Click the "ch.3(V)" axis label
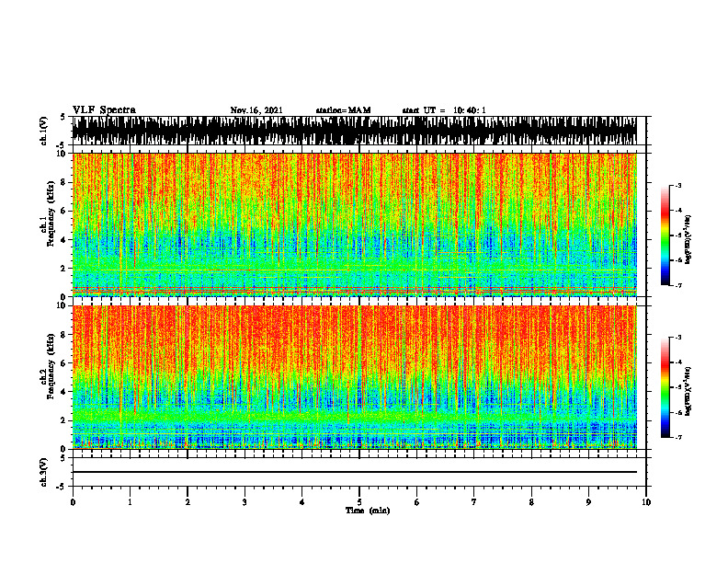Image resolution: width=728 pixels, height=563 pixels. pyautogui.click(x=44, y=472)
